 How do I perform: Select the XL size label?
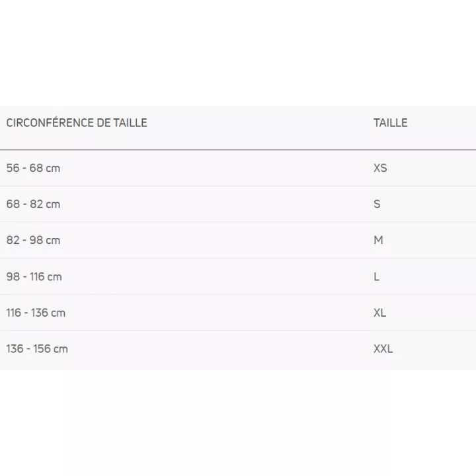tap(379, 313)
